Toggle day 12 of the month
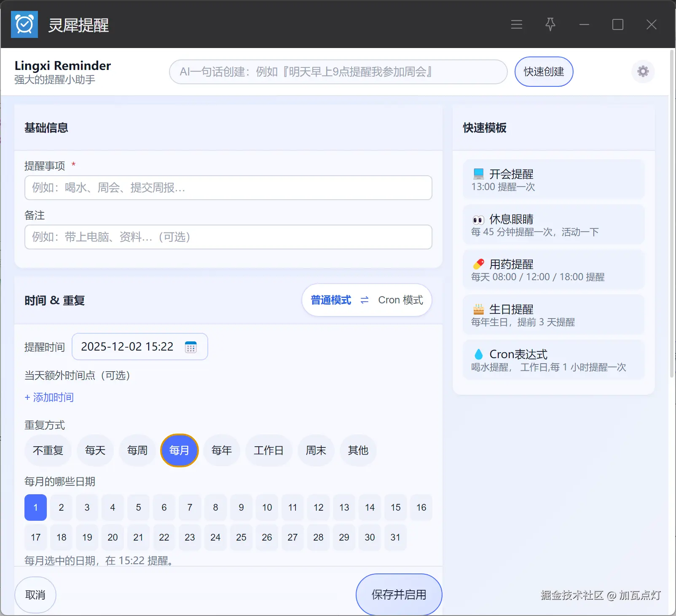Viewport: 676px width, 616px height. coord(318,507)
